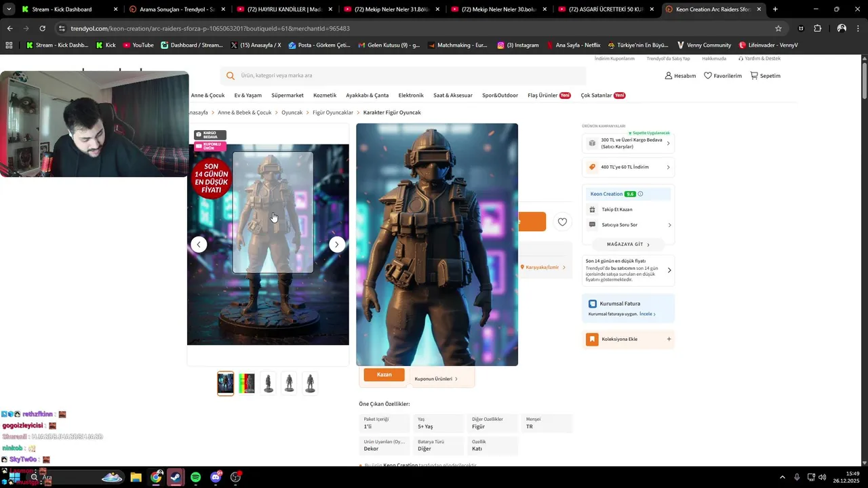Switch to the ASGARİ ÜCRETTEKİ tab
Image resolution: width=868 pixels, height=488 pixels.
pos(606,9)
